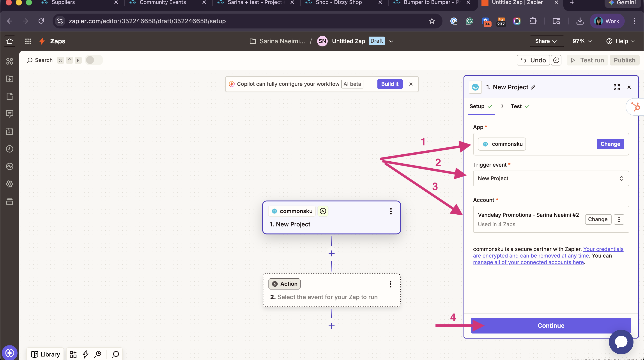
Task: Open the HubSpot floating icon
Action: click(635, 107)
